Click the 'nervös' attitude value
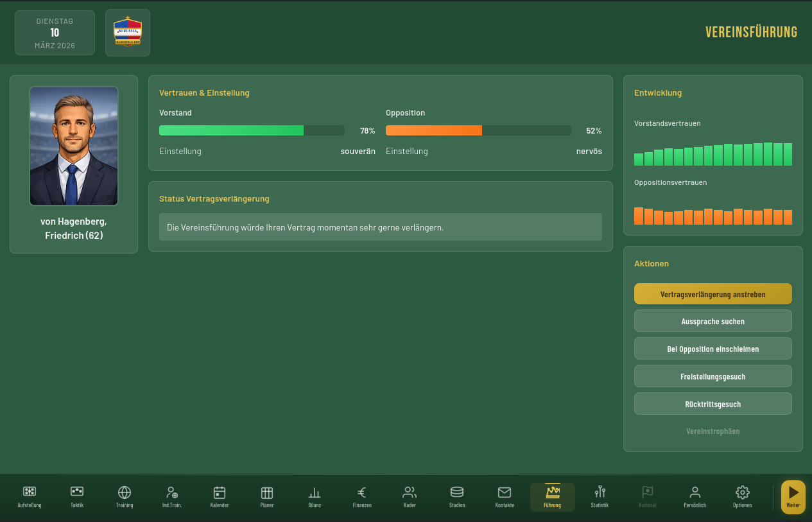The width and height of the screenshot is (812, 522). click(589, 152)
